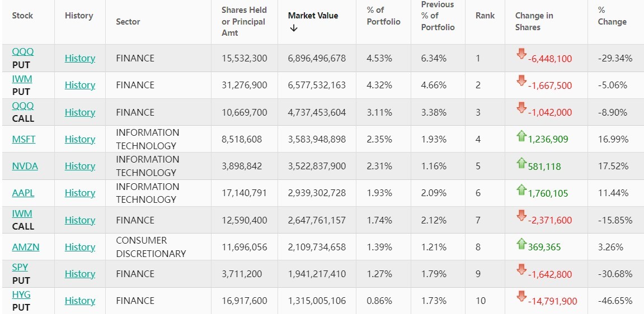Click the SPY ticker link
Viewport: 644px width, 314px height.
pyautogui.click(x=20, y=267)
